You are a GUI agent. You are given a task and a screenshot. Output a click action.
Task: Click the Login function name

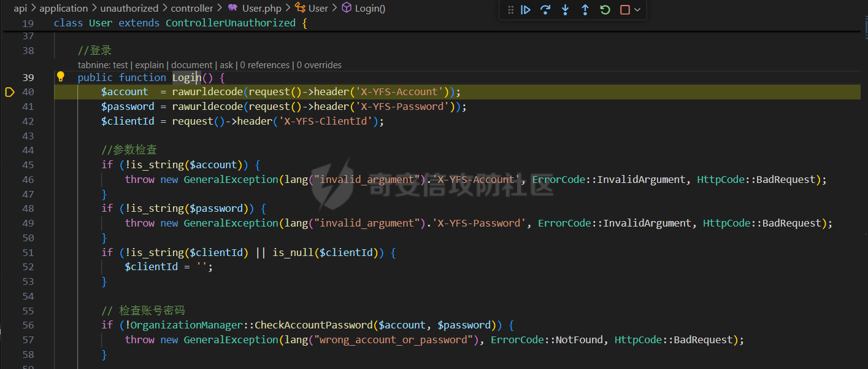pyautogui.click(x=186, y=77)
